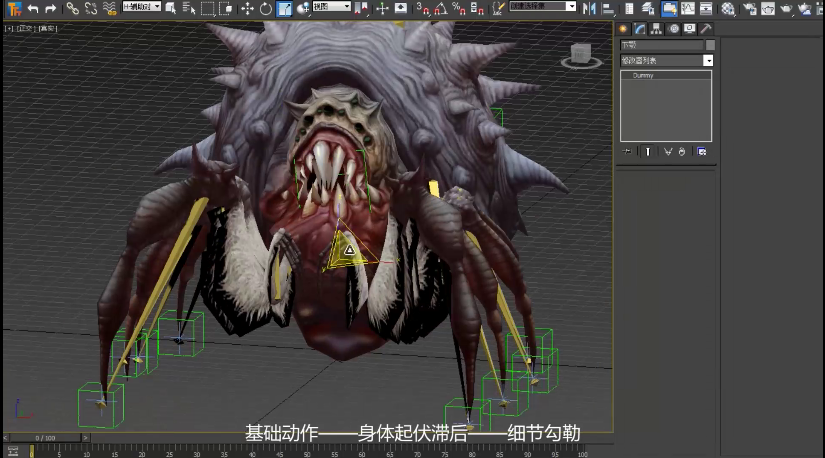Switch to the Create command panel tab

tap(624, 29)
